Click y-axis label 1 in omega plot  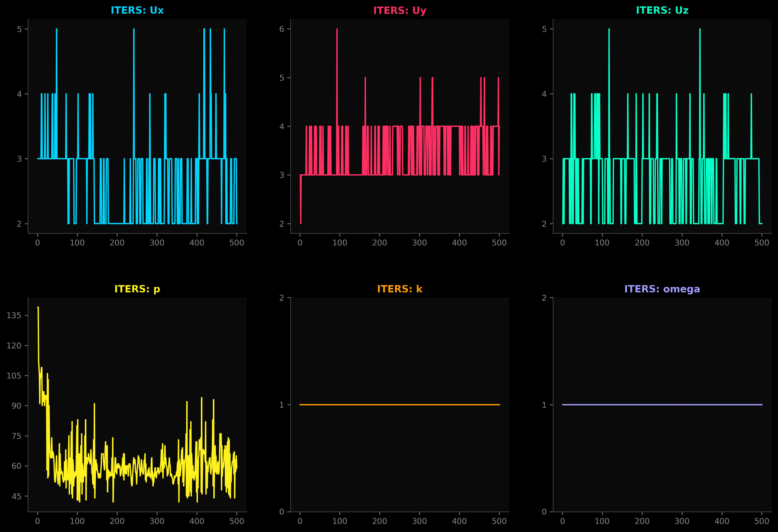(x=544, y=405)
